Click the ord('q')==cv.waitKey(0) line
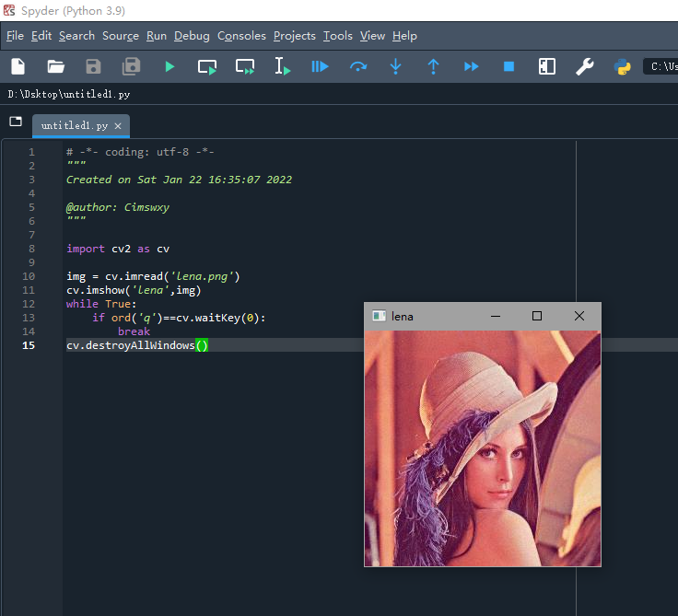This screenshot has height=616, width=678. (179, 318)
